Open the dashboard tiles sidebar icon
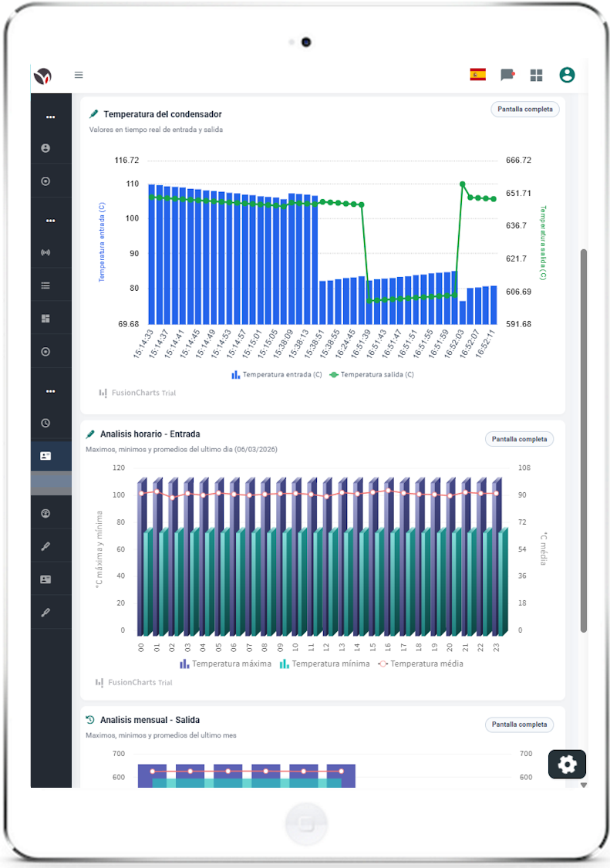Image resolution: width=610 pixels, height=868 pixels. (46, 319)
